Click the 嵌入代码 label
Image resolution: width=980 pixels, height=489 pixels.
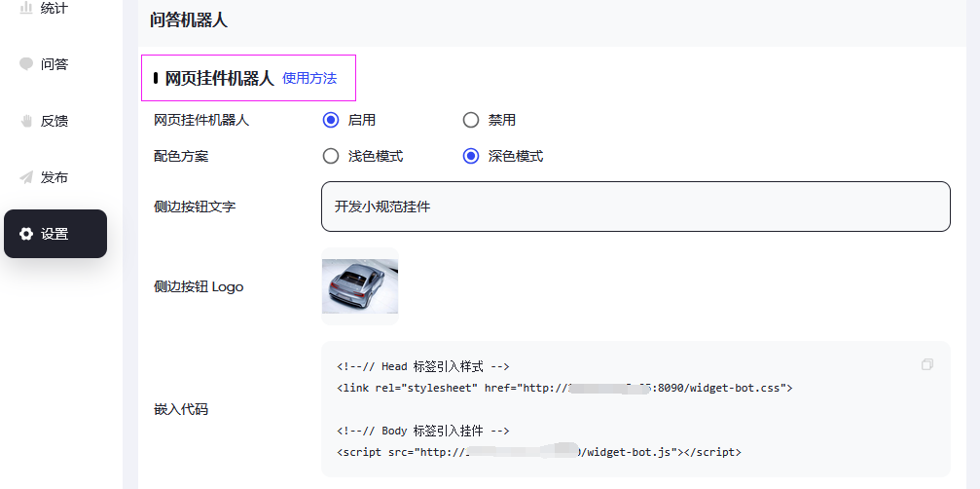[181, 409]
